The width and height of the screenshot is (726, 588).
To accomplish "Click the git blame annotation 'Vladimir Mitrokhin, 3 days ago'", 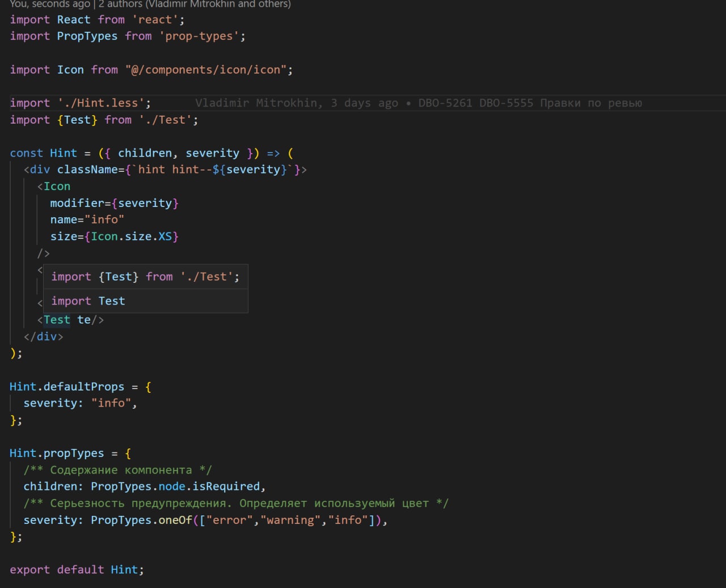I will 297,103.
